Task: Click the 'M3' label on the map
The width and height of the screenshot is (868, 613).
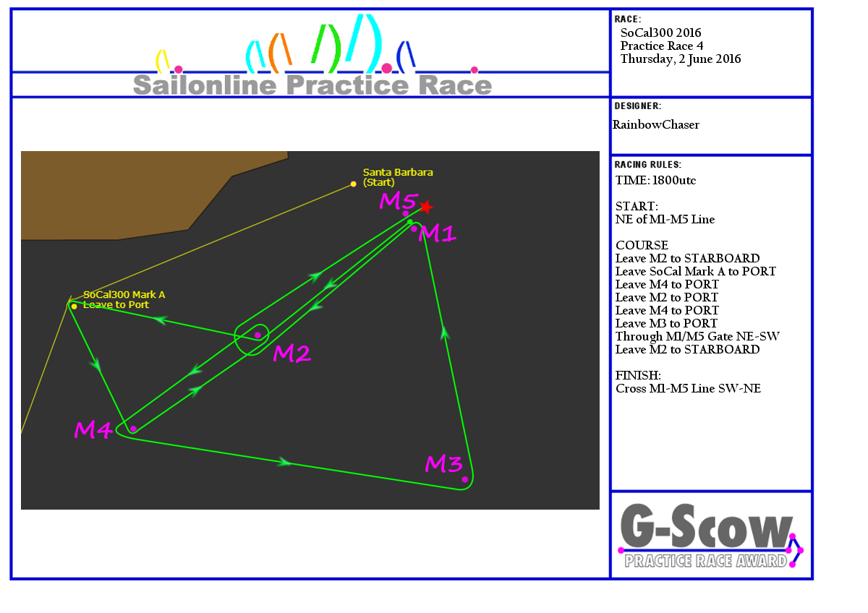Action: 443,463
